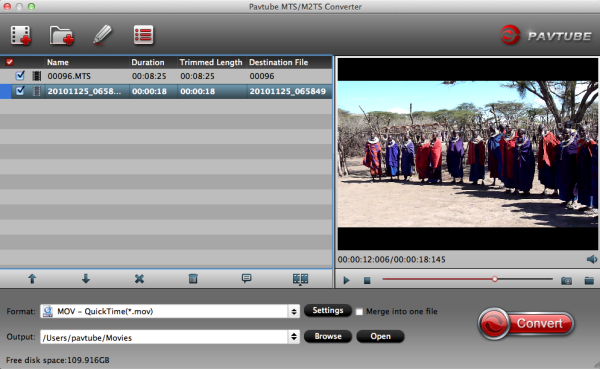Click the Browse button
Image resolution: width=600 pixels, height=369 pixels.
click(x=328, y=336)
